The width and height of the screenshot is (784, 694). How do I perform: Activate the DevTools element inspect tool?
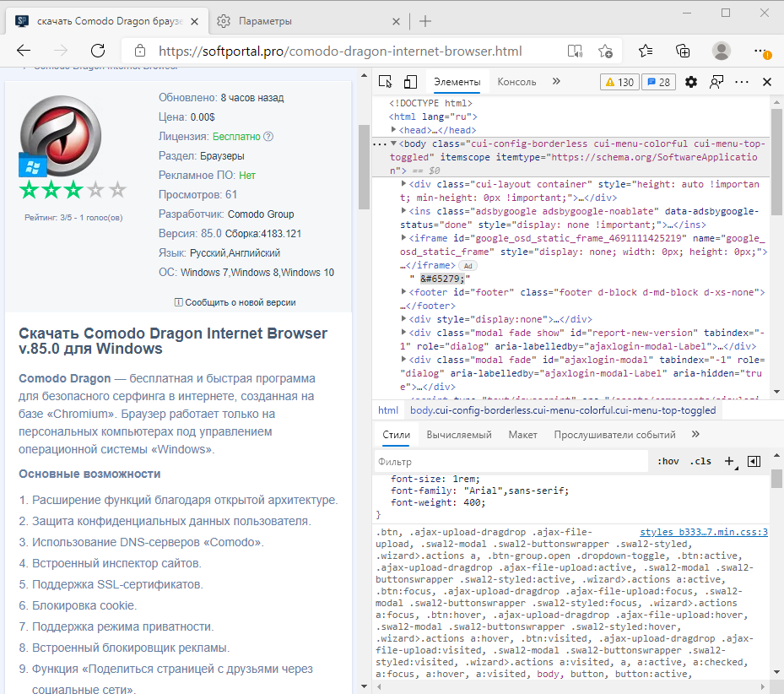(386, 82)
